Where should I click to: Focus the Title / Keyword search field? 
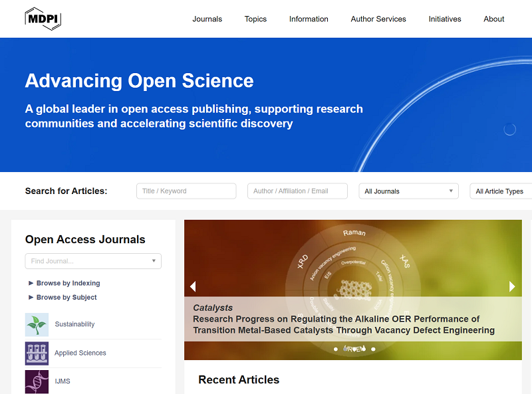pos(186,191)
